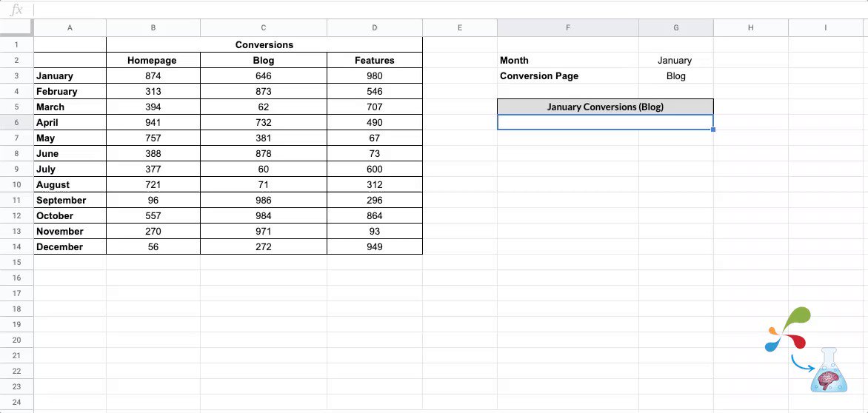Select the May row label cell
Viewport: 868px width, 413px height.
coord(70,138)
